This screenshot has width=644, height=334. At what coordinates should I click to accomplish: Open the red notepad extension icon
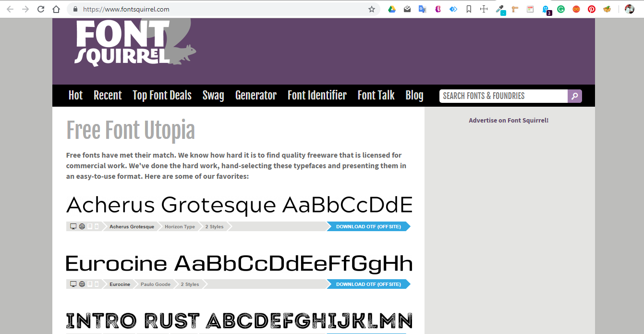coord(530,9)
